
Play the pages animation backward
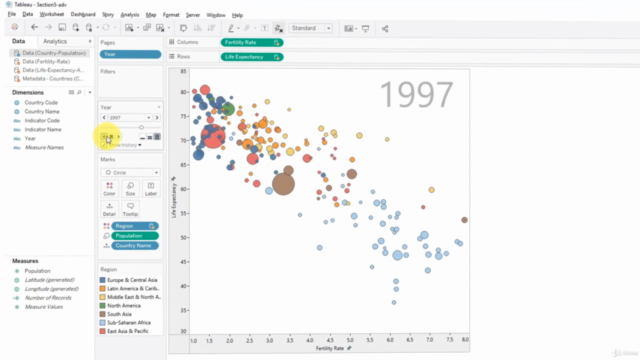(104, 137)
